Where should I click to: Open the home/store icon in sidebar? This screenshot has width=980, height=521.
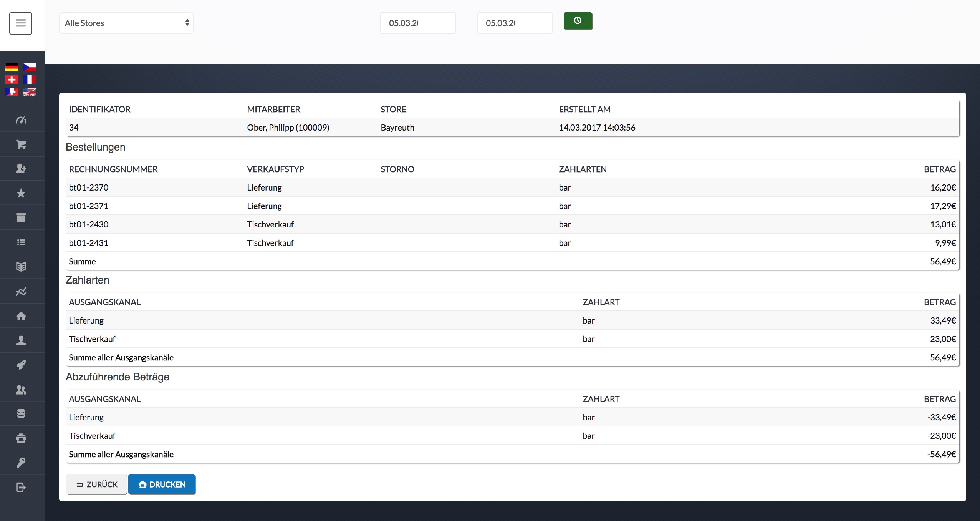pos(21,316)
